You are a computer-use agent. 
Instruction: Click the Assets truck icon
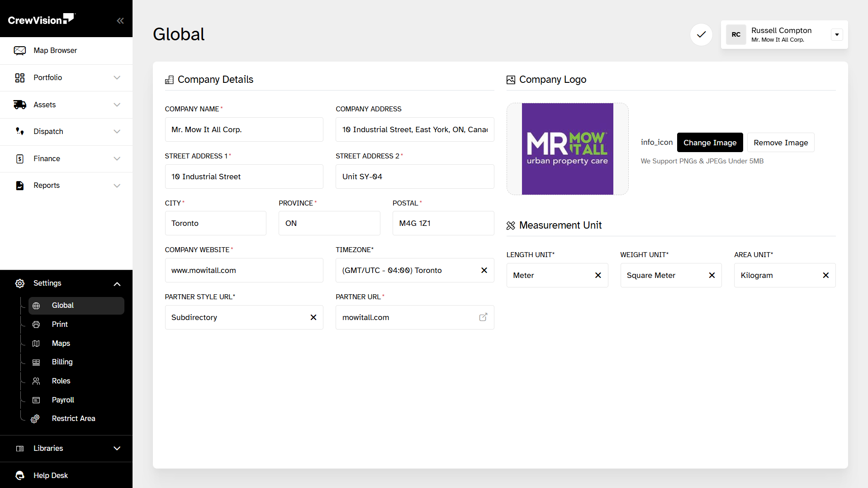click(20, 105)
